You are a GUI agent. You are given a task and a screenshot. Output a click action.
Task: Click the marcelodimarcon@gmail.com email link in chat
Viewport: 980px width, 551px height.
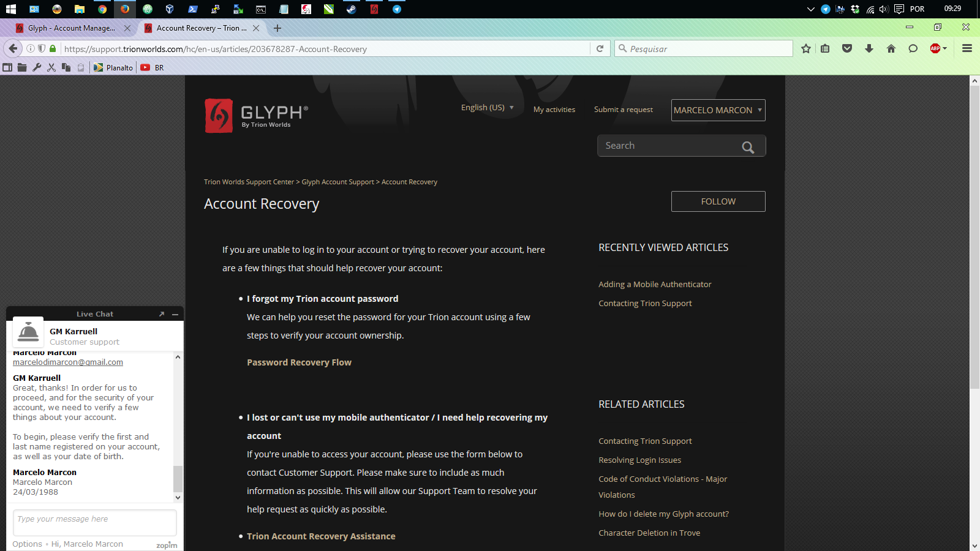(68, 362)
